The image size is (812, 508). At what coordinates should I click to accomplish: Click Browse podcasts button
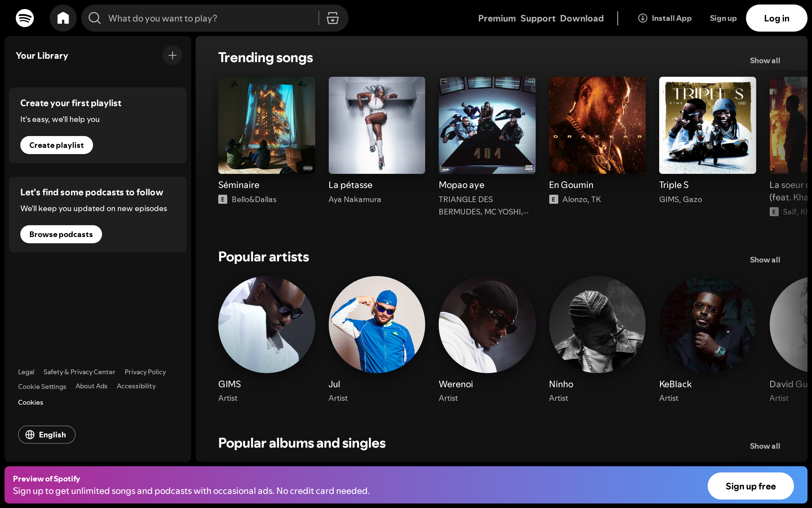(x=61, y=234)
